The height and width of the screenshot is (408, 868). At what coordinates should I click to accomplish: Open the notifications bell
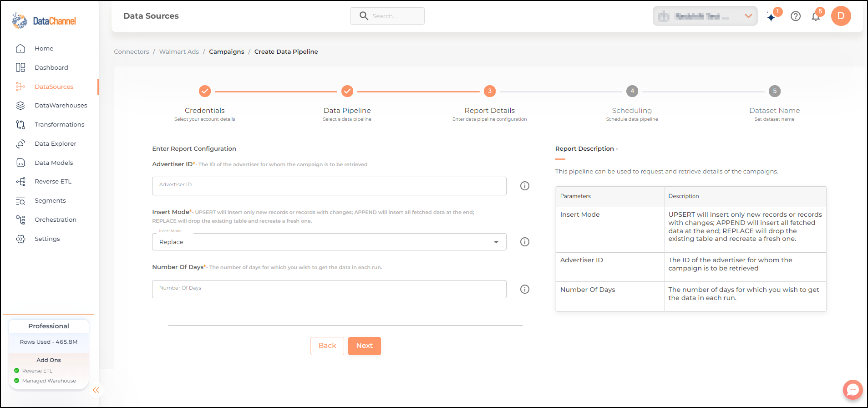pos(816,16)
